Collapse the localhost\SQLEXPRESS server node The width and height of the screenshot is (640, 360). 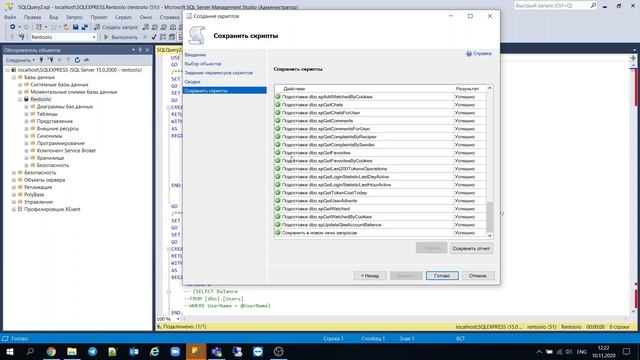[7, 70]
